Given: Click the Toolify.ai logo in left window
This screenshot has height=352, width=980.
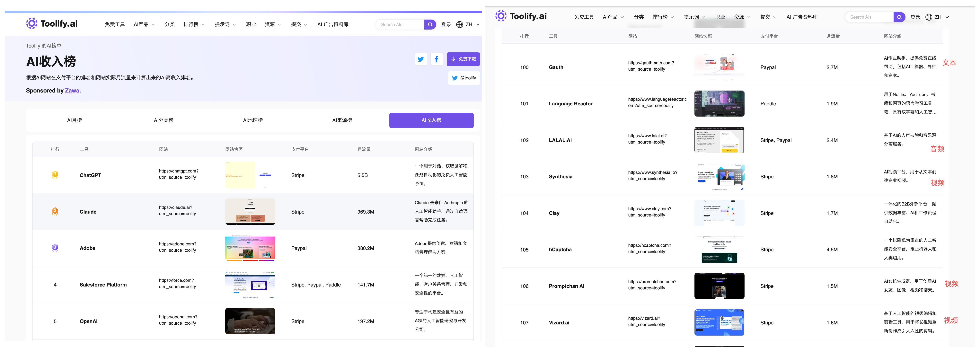Looking at the screenshot, I should point(52,24).
